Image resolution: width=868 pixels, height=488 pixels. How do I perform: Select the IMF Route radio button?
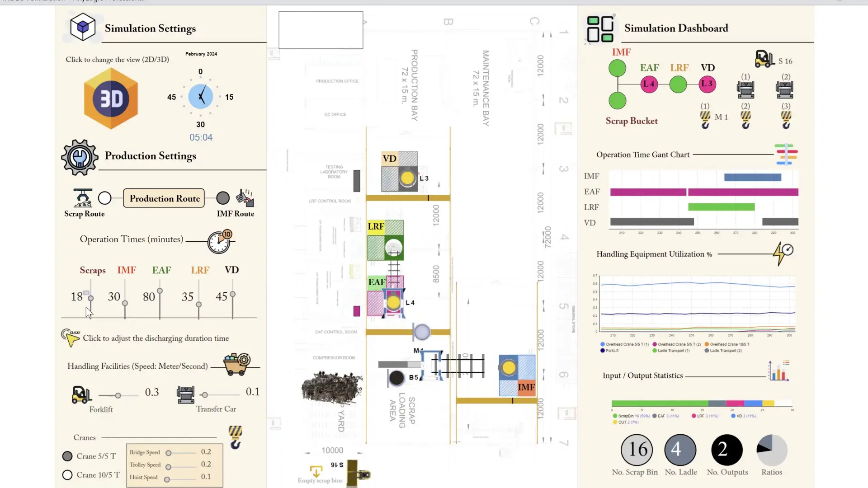click(223, 198)
